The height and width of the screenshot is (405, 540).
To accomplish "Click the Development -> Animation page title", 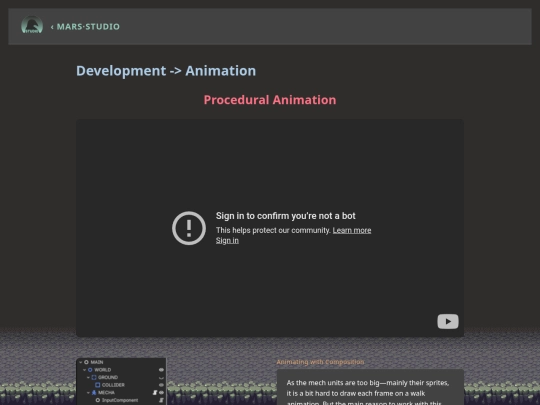I will 166,71.
